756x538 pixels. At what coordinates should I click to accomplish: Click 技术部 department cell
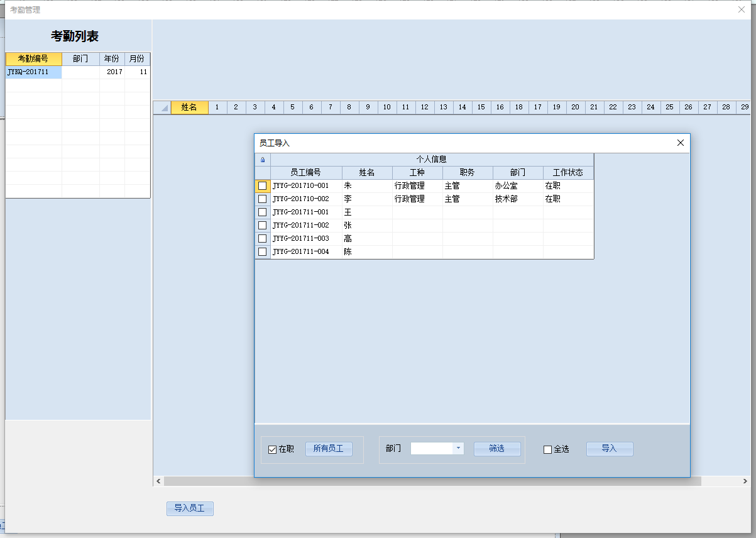click(518, 199)
